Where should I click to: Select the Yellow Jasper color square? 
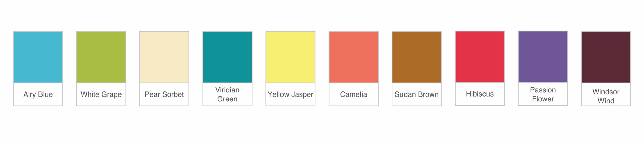[x=291, y=57]
